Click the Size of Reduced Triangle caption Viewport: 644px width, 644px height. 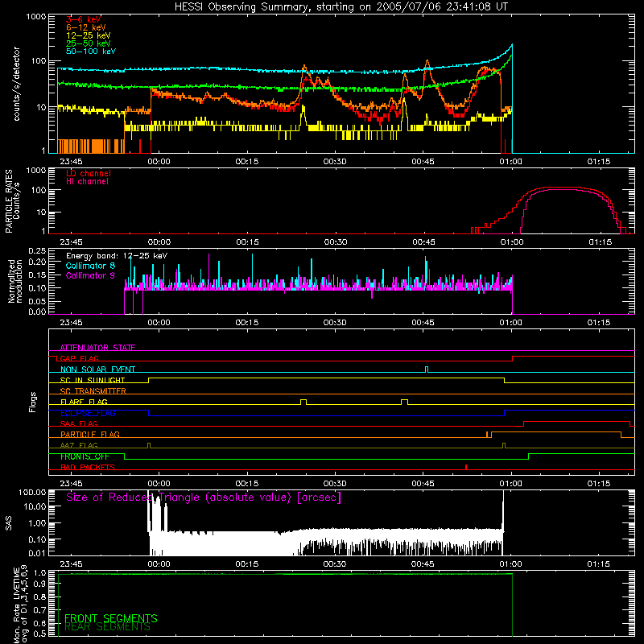click(x=204, y=497)
